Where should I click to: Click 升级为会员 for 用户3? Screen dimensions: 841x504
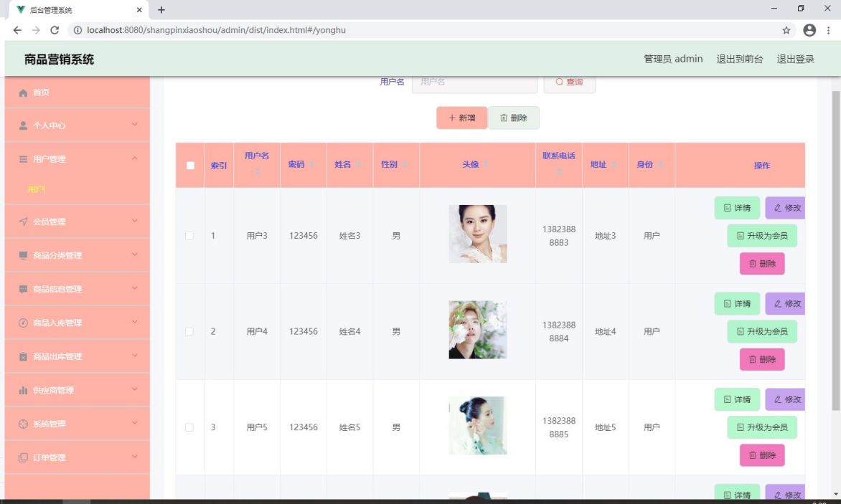point(762,236)
